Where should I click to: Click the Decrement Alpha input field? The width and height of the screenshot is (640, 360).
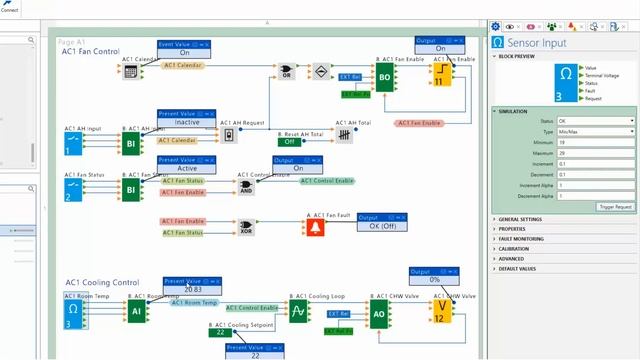tap(596, 196)
